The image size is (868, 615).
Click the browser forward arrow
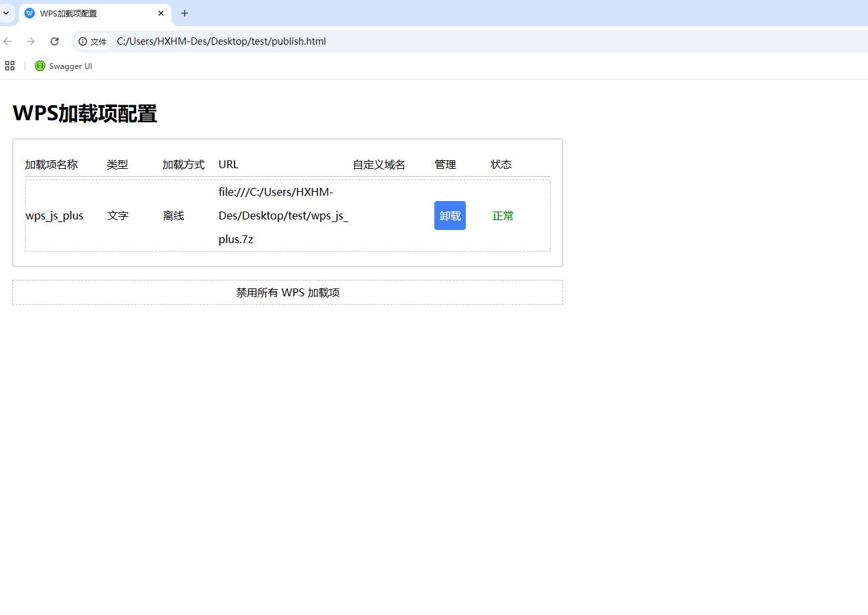click(31, 41)
